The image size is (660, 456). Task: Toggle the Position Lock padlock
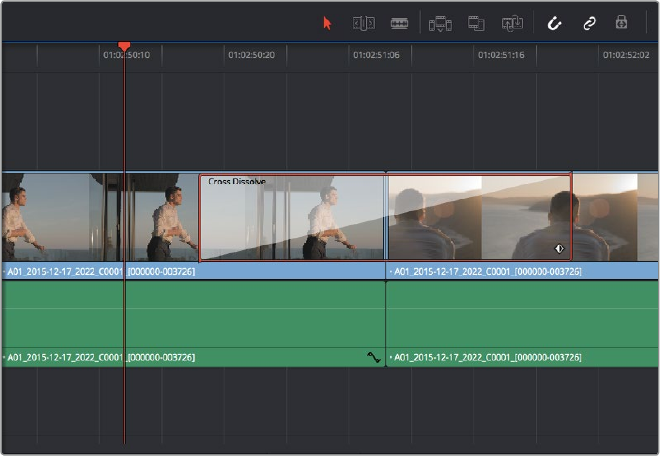point(621,22)
